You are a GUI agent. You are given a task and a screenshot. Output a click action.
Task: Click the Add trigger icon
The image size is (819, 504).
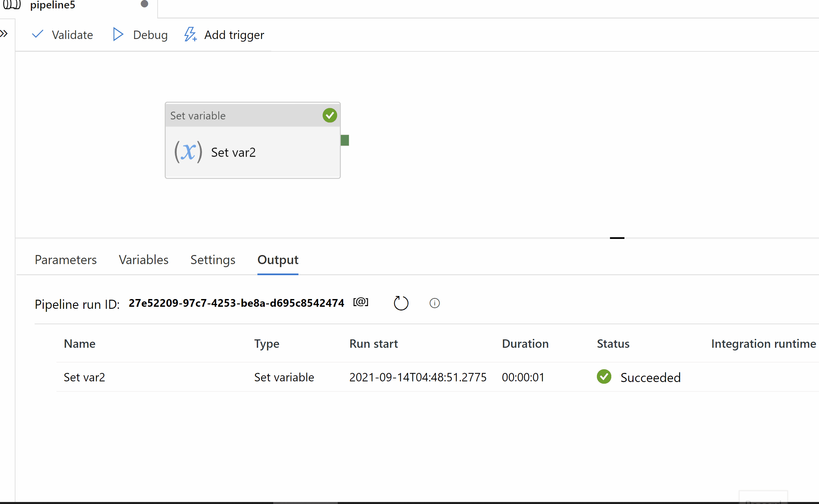191,35
